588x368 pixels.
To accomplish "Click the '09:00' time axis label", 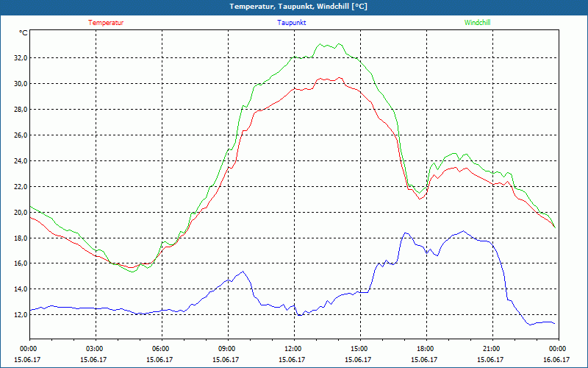I will [228, 349].
